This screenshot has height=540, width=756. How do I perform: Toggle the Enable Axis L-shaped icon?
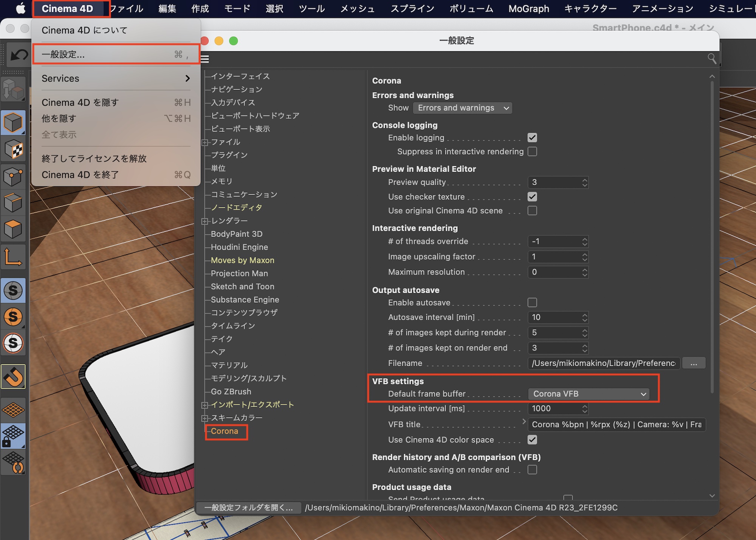13,257
